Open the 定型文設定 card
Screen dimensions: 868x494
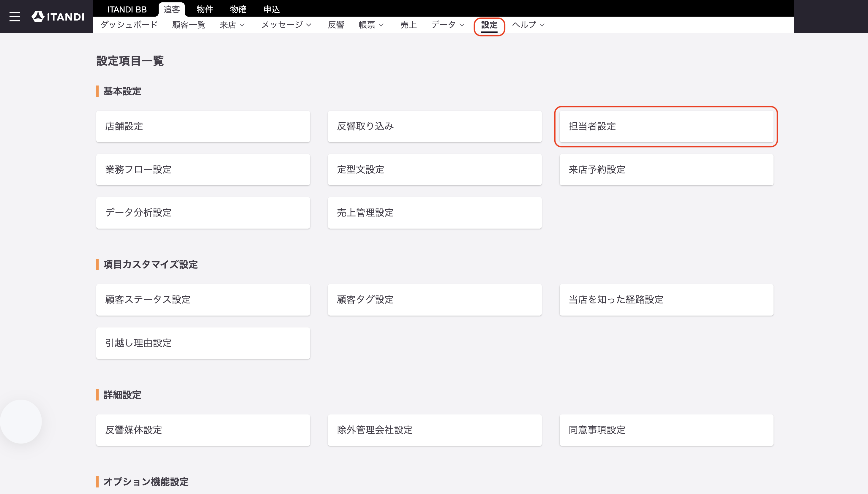435,170
